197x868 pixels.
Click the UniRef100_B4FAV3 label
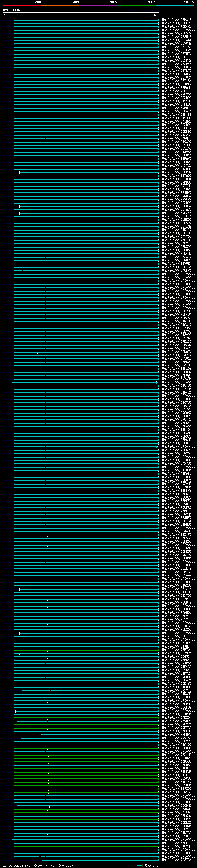tap(177, 159)
